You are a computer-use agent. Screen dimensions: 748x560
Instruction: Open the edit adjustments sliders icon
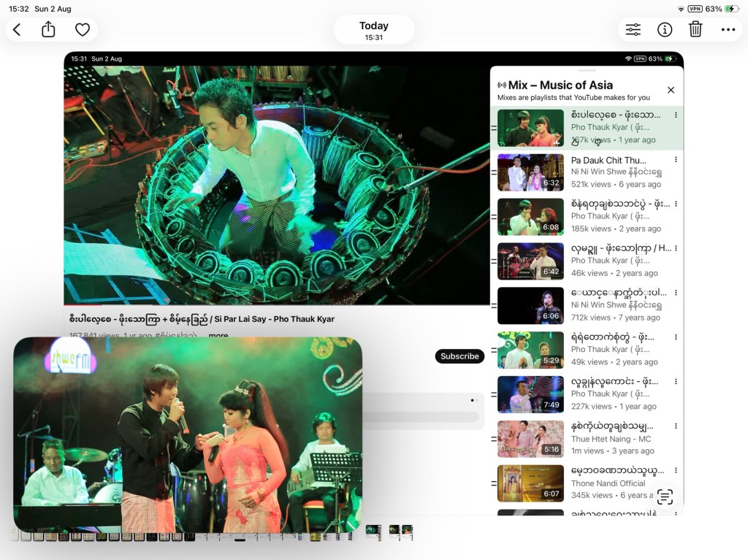point(633,30)
